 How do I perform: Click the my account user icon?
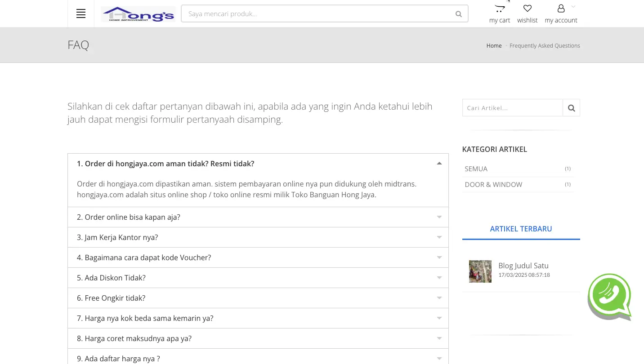pos(561,9)
